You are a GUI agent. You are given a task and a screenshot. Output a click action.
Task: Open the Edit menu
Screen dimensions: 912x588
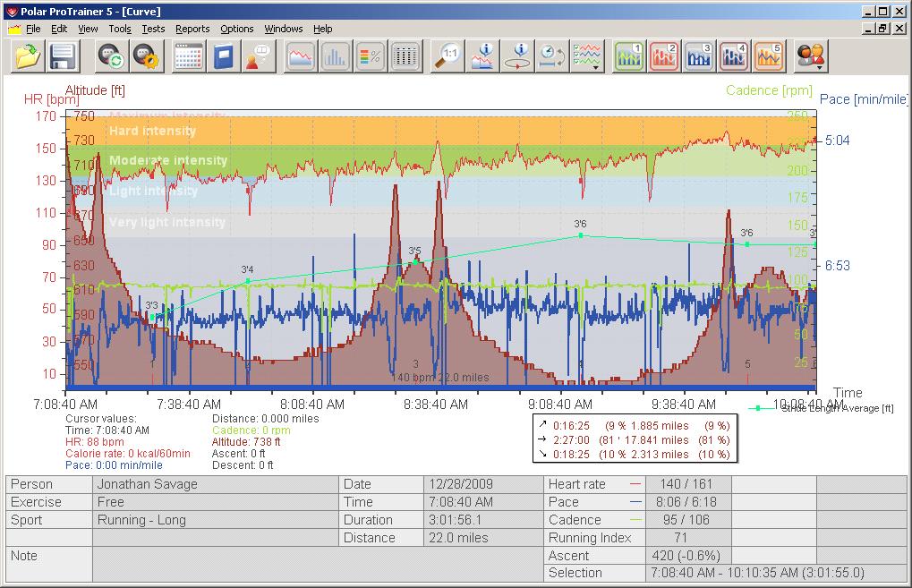pyautogui.click(x=59, y=29)
